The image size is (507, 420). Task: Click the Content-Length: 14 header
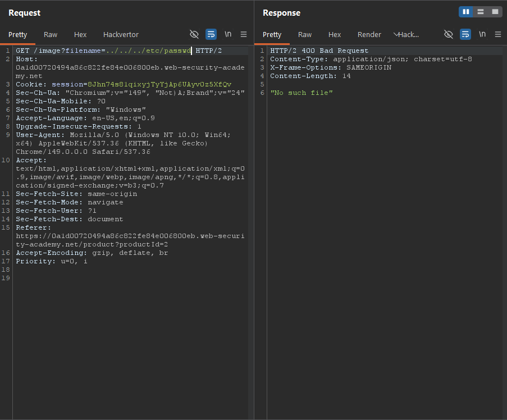tap(310, 76)
